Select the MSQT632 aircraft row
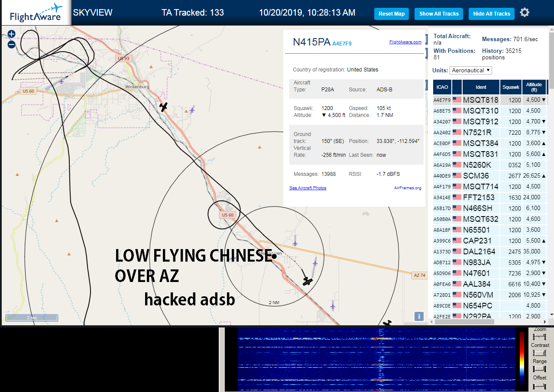This screenshot has height=392, width=554. click(489, 219)
